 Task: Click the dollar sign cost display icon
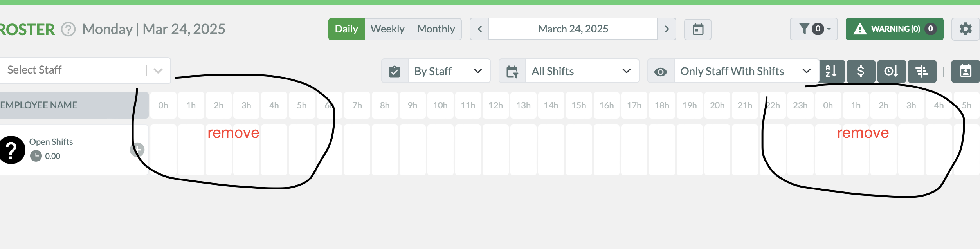click(x=861, y=71)
